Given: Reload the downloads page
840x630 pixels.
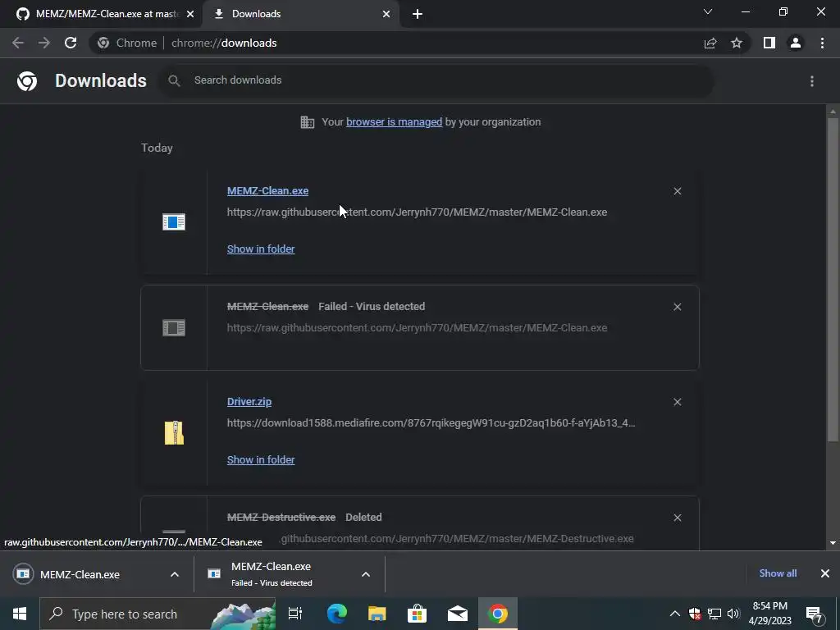Looking at the screenshot, I should pos(71,43).
